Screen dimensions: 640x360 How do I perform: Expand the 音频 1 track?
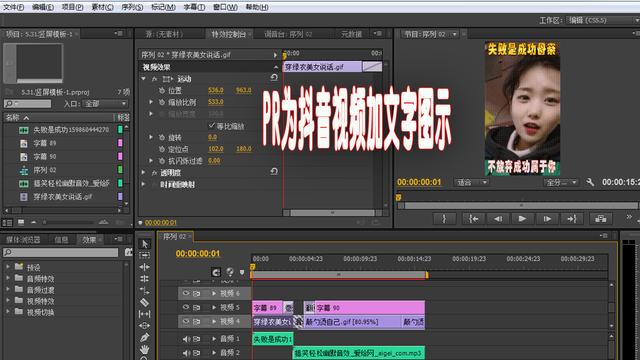pyautogui.click(x=214, y=339)
